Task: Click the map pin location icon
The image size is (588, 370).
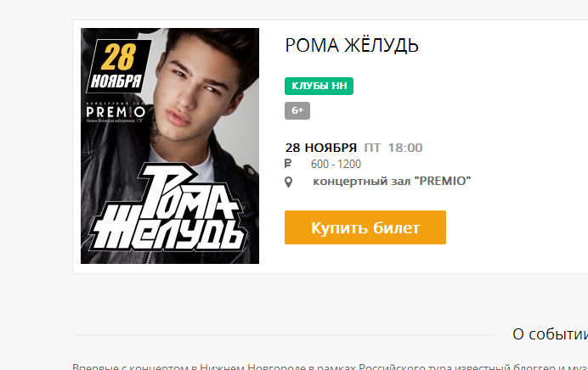Action: 288,182
